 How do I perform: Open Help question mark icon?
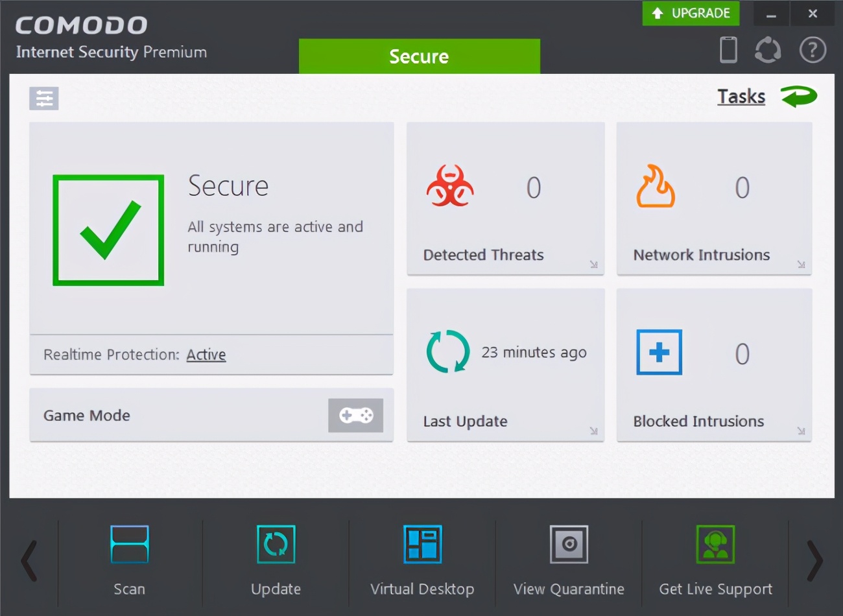pyautogui.click(x=813, y=50)
